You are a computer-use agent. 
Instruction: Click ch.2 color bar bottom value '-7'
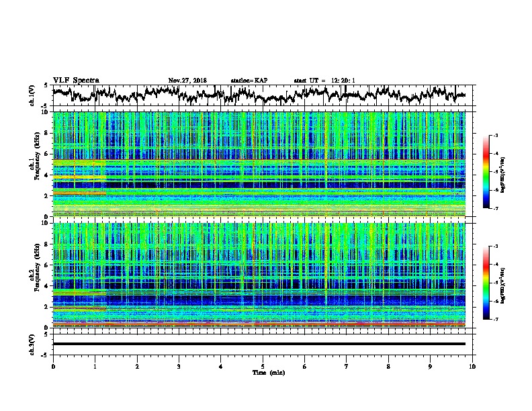pos(496,319)
